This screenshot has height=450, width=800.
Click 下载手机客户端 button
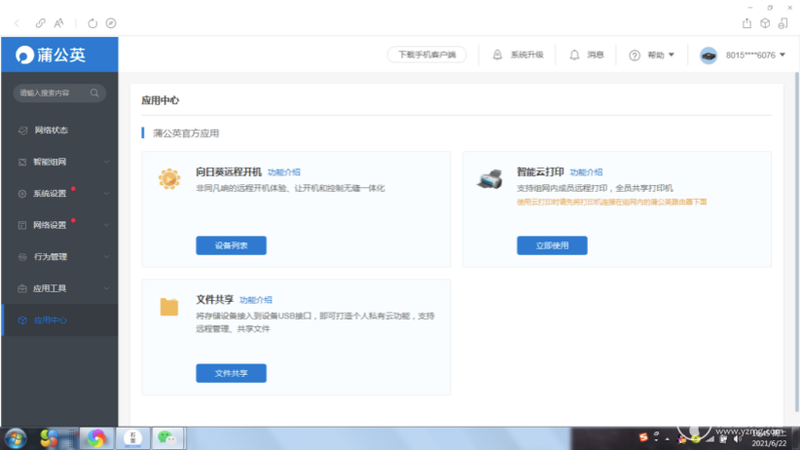(x=427, y=55)
